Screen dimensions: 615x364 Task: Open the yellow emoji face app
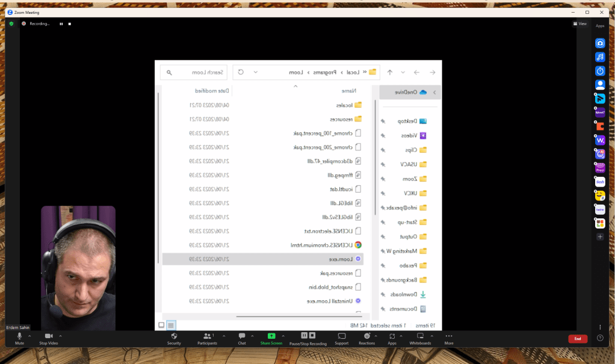[600, 196]
